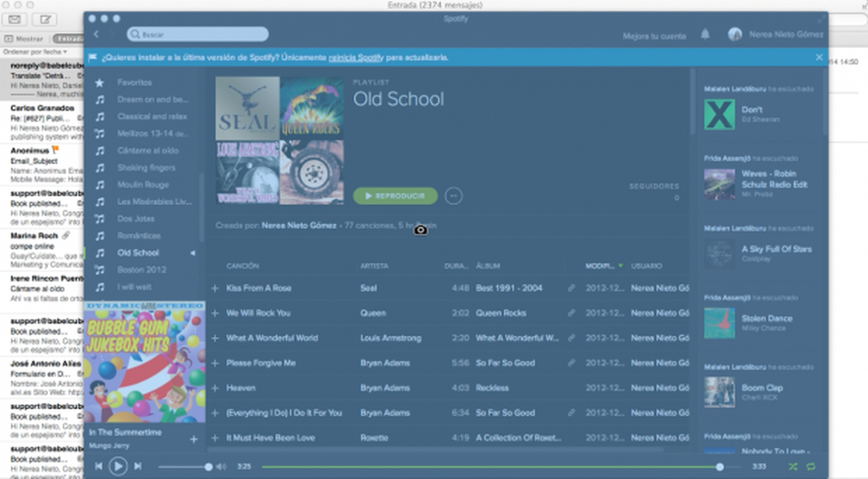Open Mejora tu cuenta link
The image size is (868, 479).
(654, 36)
